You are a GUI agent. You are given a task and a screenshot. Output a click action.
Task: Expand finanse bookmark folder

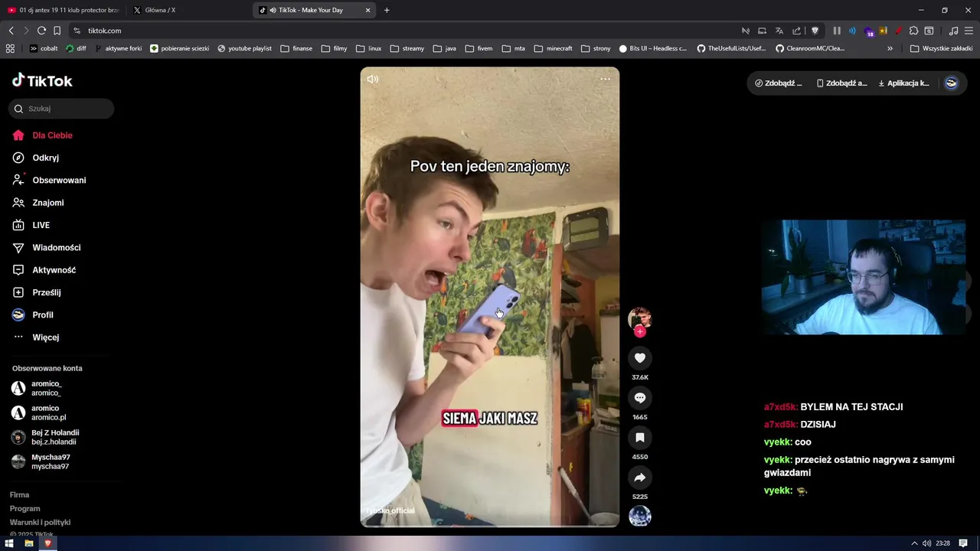pyautogui.click(x=296, y=48)
